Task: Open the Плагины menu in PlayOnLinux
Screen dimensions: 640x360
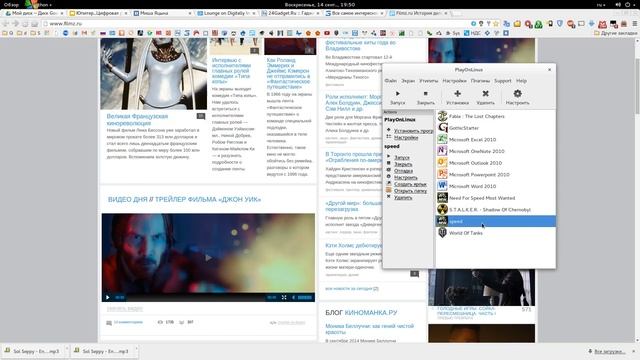Action: (480, 81)
